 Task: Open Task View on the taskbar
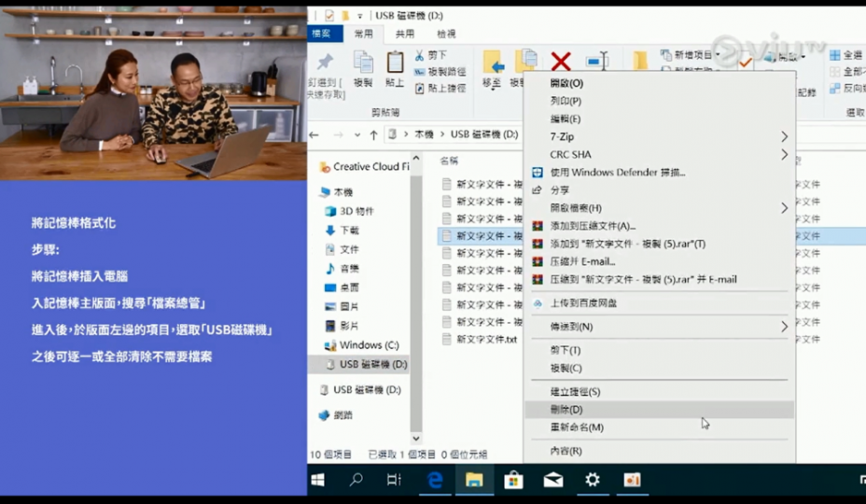tap(394, 481)
